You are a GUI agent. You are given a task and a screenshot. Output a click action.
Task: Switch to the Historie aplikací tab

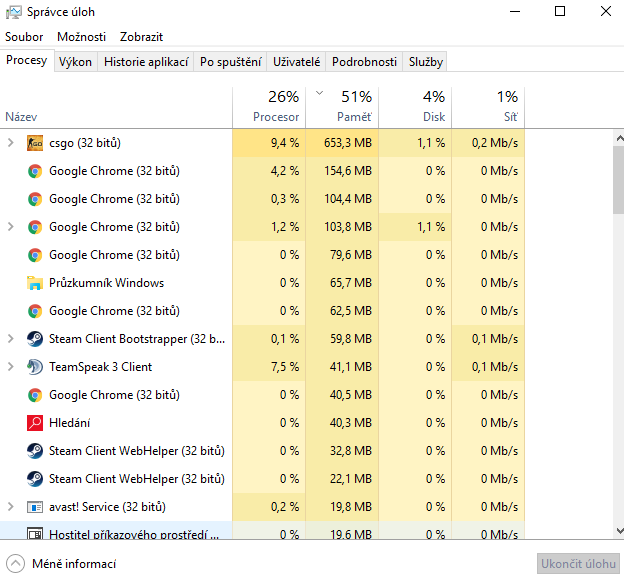point(146,62)
